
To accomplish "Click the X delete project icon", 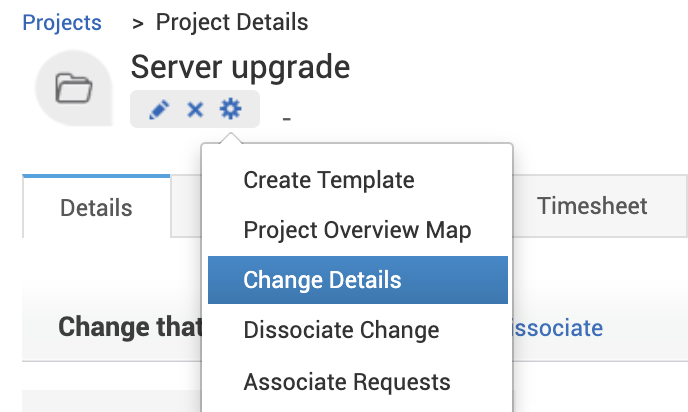I will point(195,110).
